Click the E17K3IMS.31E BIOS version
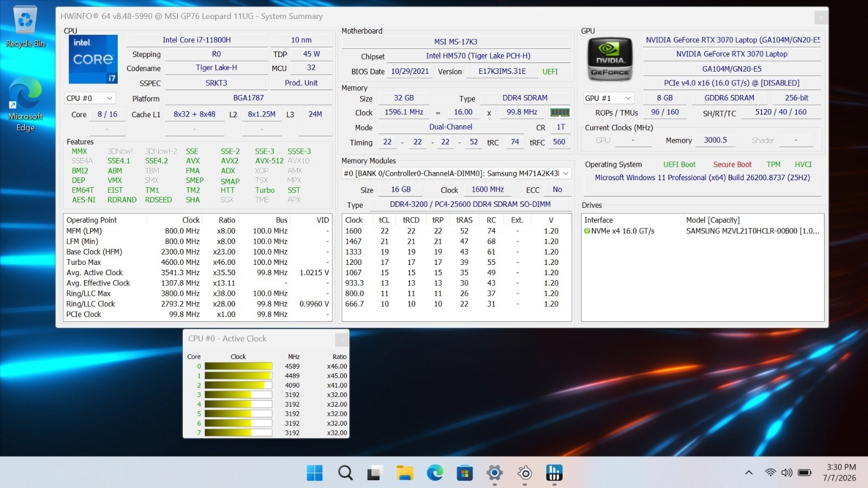The height and width of the screenshot is (488, 868). point(502,72)
